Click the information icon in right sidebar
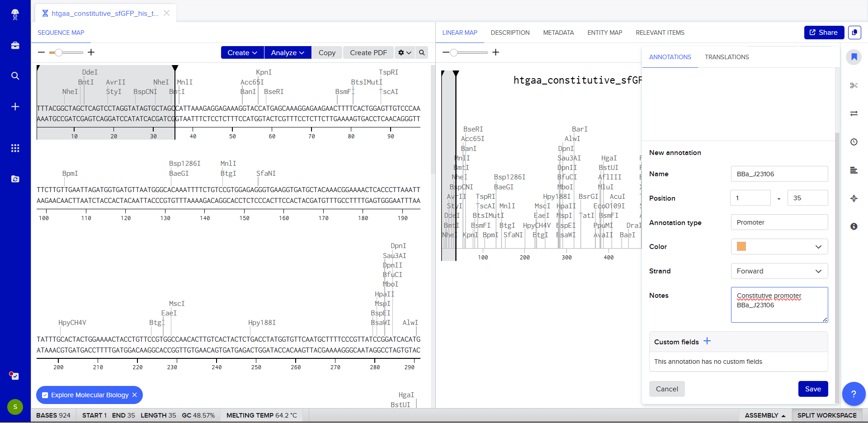Screen dimensions: 868x423 click(854, 226)
